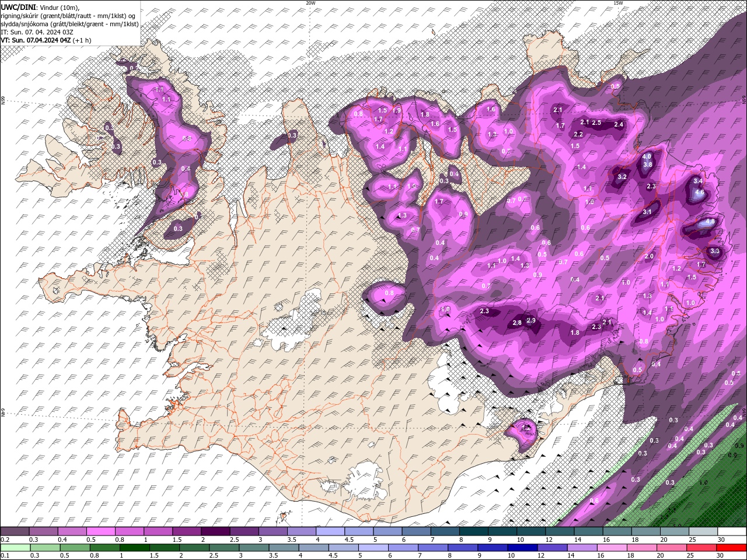Click the '2.0' precipitation value on the map
Screen dimensions: 747x560
(x=649, y=257)
